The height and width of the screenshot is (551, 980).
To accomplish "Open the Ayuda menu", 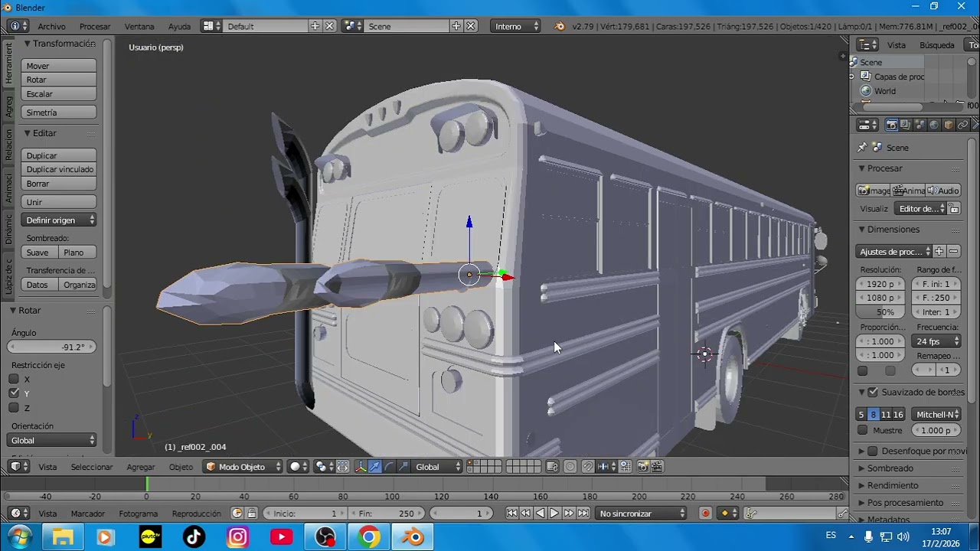I will pos(179,26).
